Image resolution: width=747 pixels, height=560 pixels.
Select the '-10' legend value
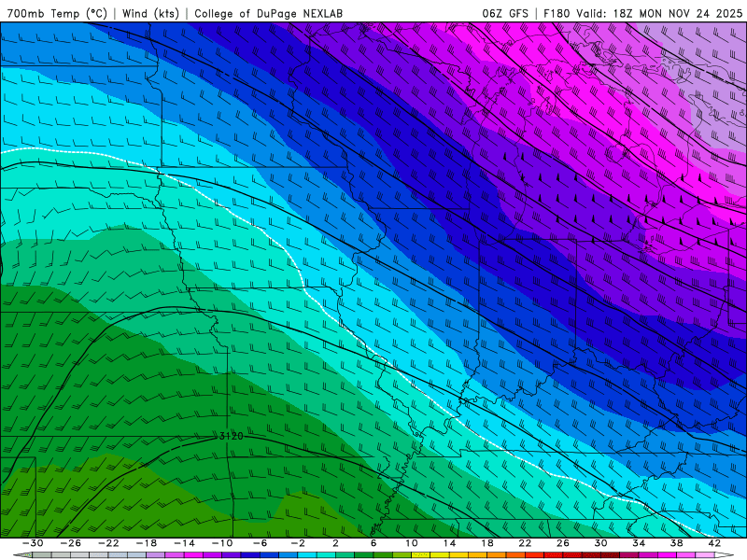click(222, 543)
